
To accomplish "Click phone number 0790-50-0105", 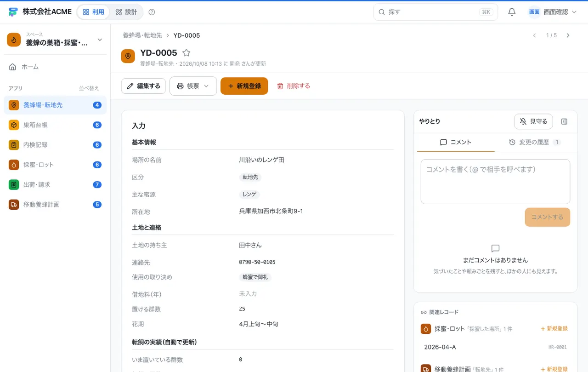I will coord(257,262).
